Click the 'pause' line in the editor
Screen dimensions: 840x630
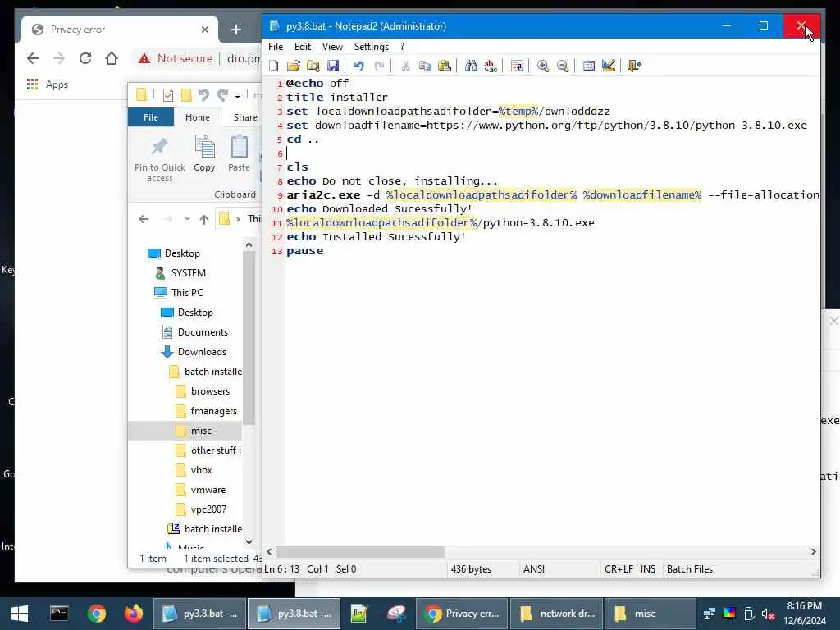pyautogui.click(x=305, y=251)
